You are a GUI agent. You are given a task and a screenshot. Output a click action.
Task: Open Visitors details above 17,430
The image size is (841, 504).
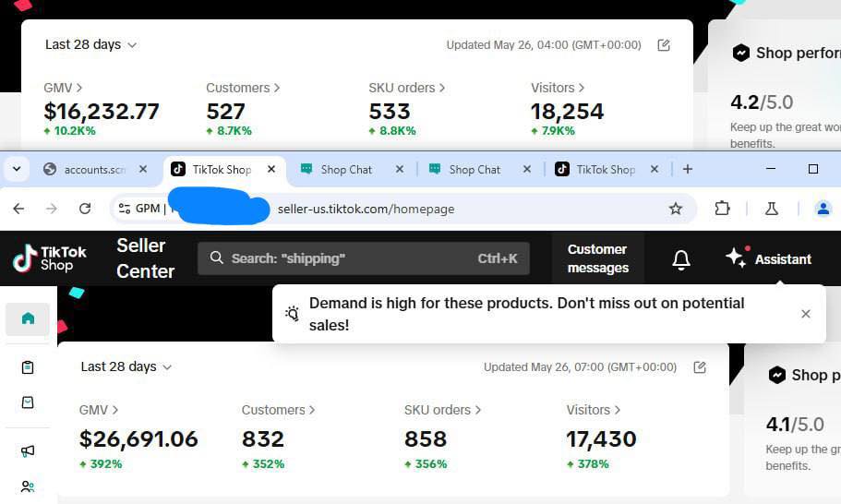tap(594, 410)
